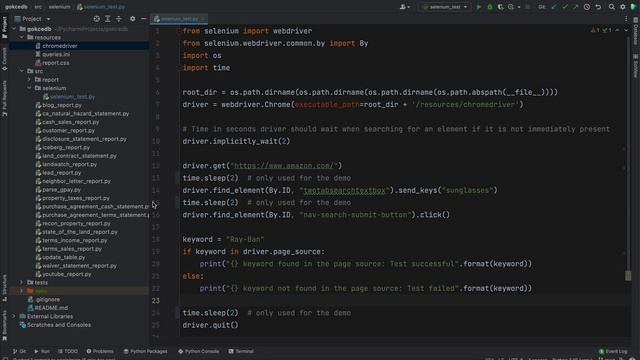Click the select opened file target icon

(x=96, y=19)
